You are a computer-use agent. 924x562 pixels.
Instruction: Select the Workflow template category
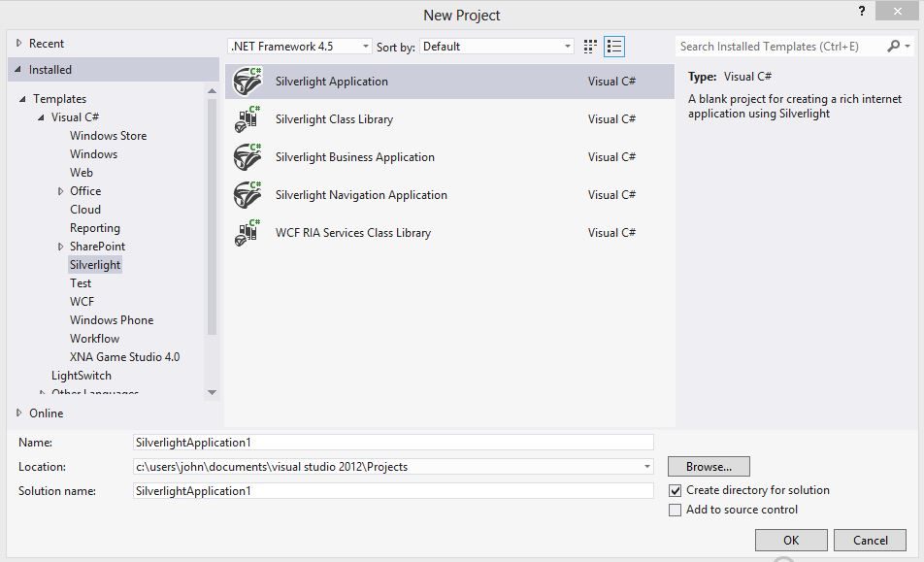click(94, 339)
